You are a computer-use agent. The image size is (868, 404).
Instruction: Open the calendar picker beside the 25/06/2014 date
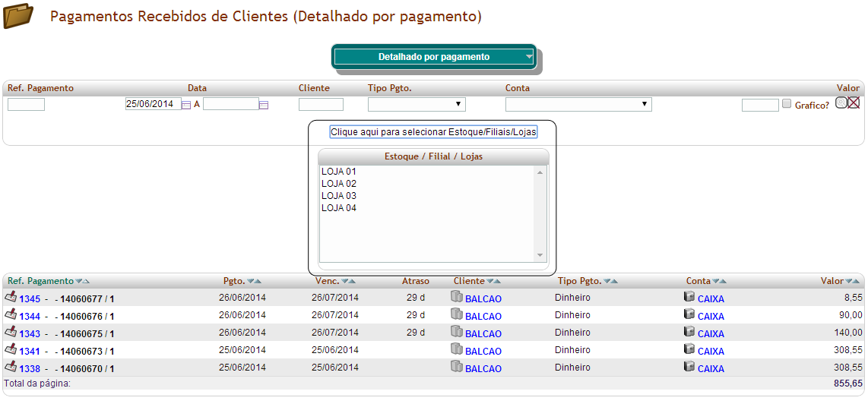coord(186,105)
